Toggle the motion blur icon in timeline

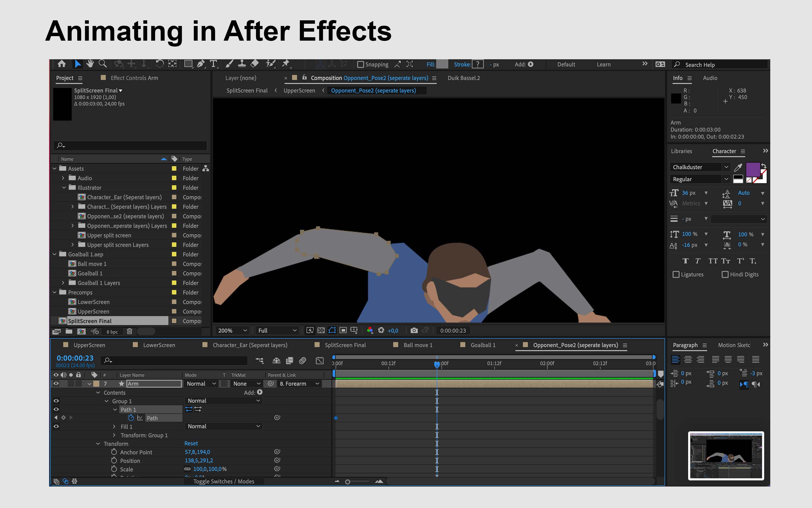tap(302, 360)
